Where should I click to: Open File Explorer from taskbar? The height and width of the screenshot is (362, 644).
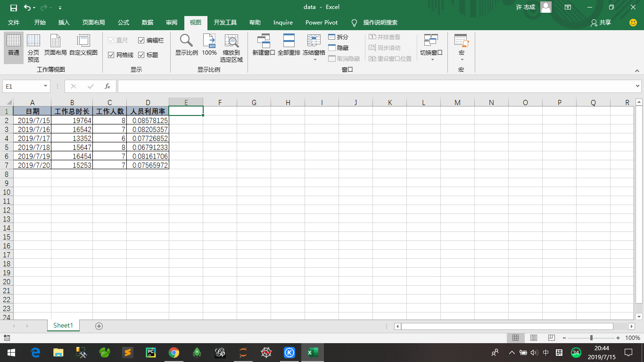point(58,353)
